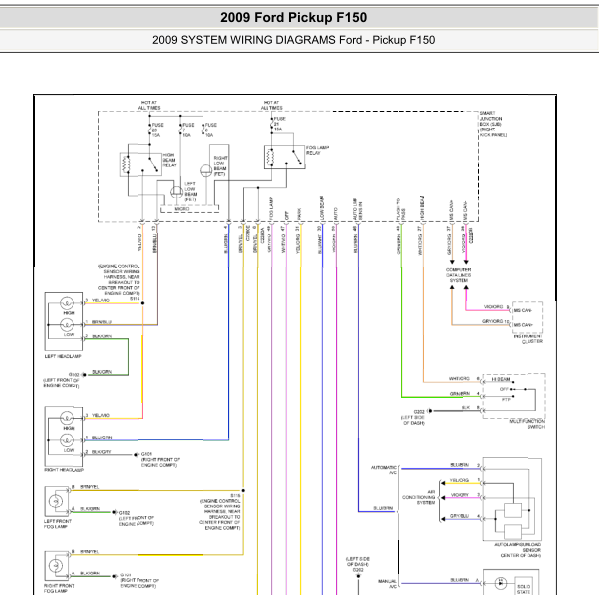Click the 'LEFT LOW BEAM (FET)' label
This screenshot has width=599, height=595.
click(x=191, y=192)
